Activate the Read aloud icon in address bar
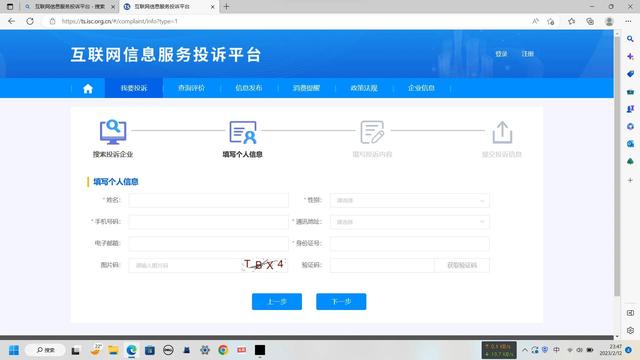 (x=535, y=21)
